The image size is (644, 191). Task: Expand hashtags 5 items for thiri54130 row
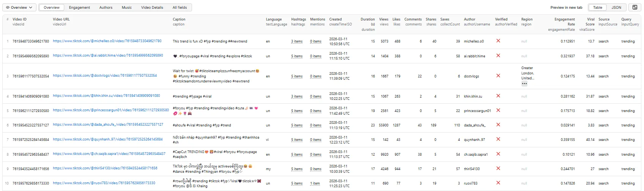(297, 169)
